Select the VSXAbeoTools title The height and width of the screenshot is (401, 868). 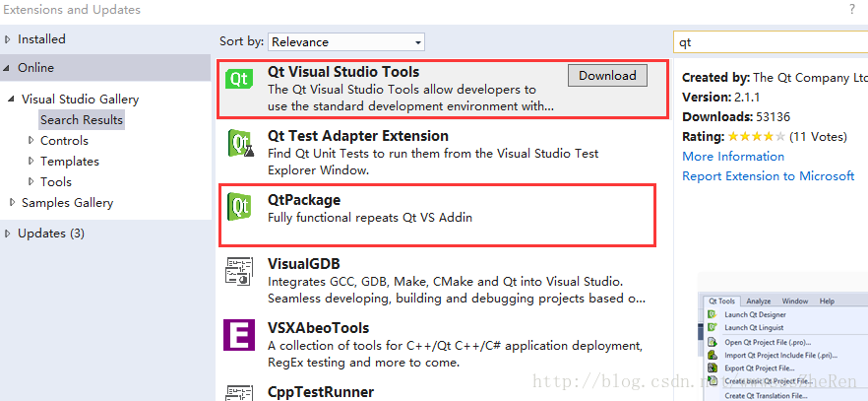318,328
